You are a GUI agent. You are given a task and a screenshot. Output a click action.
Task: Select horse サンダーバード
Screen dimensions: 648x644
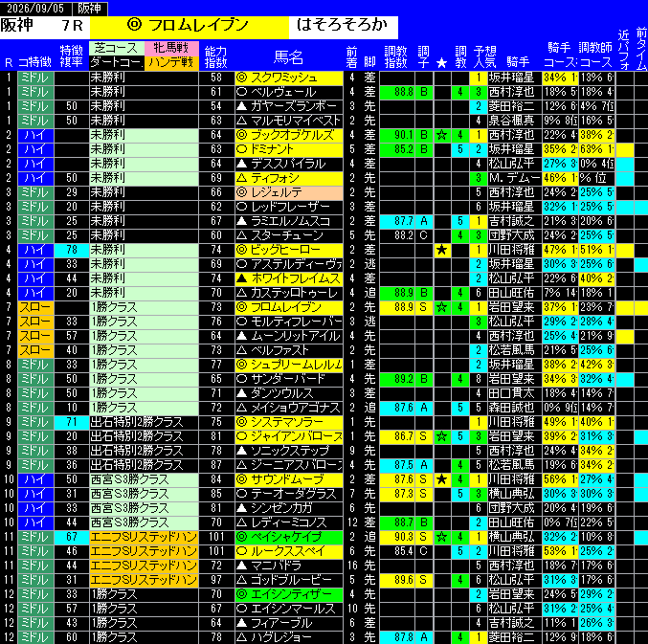[289, 379]
